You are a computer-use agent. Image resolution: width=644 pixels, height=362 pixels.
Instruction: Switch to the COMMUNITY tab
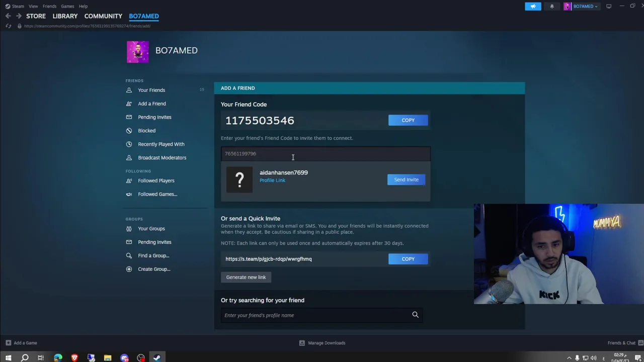pos(103,16)
